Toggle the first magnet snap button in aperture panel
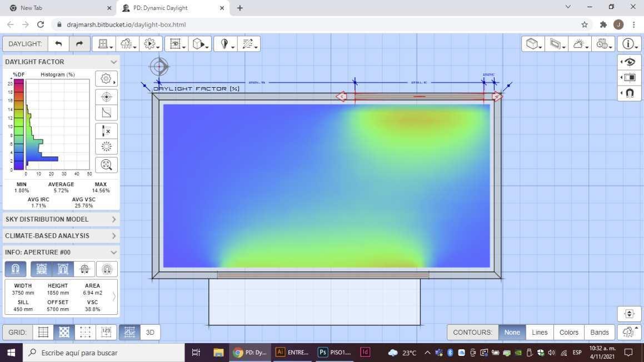This screenshot has height=362, width=644. pos(16,269)
